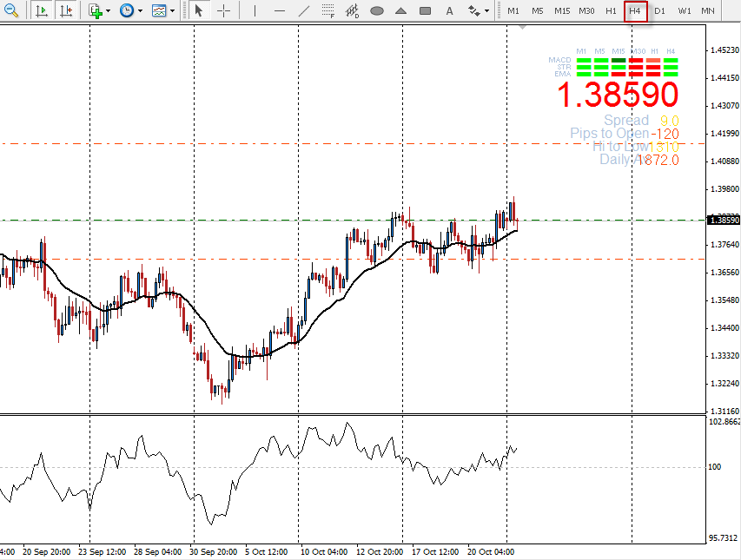
Task: Click the zoom out magnifier icon
Action: pos(11,11)
